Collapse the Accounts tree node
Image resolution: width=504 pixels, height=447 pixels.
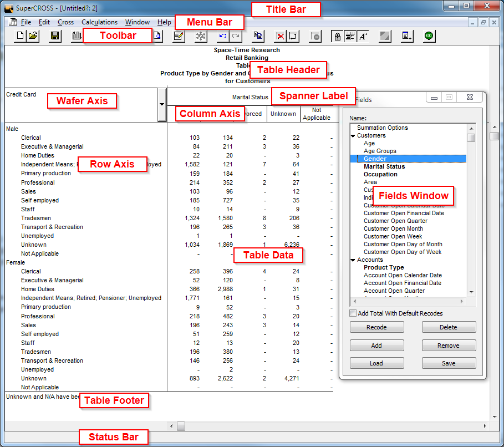[x=353, y=260]
